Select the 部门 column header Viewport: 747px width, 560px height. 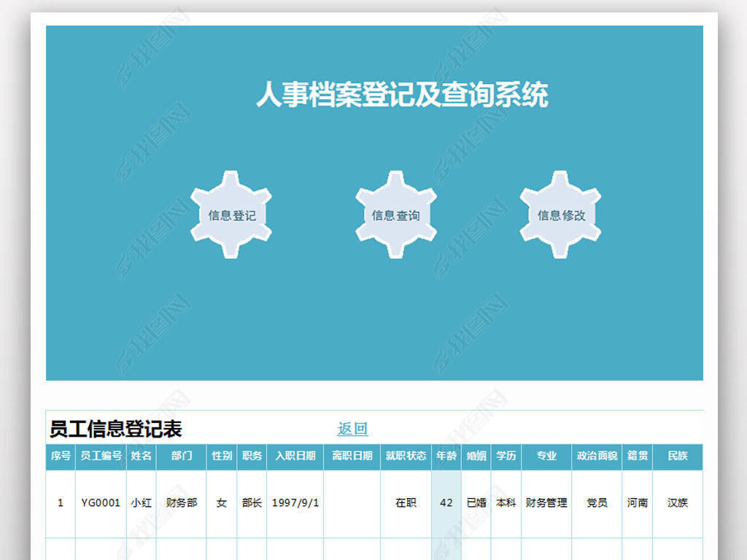pyautogui.click(x=182, y=456)
